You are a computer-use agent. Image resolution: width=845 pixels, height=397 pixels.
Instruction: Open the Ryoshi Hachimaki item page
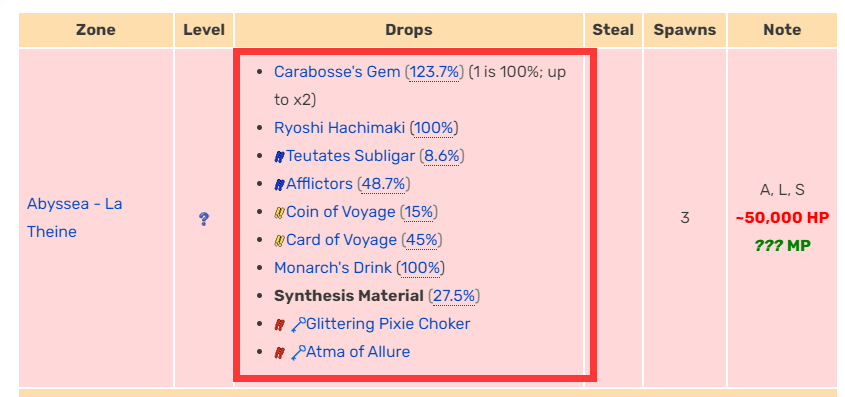click(340, 128)
